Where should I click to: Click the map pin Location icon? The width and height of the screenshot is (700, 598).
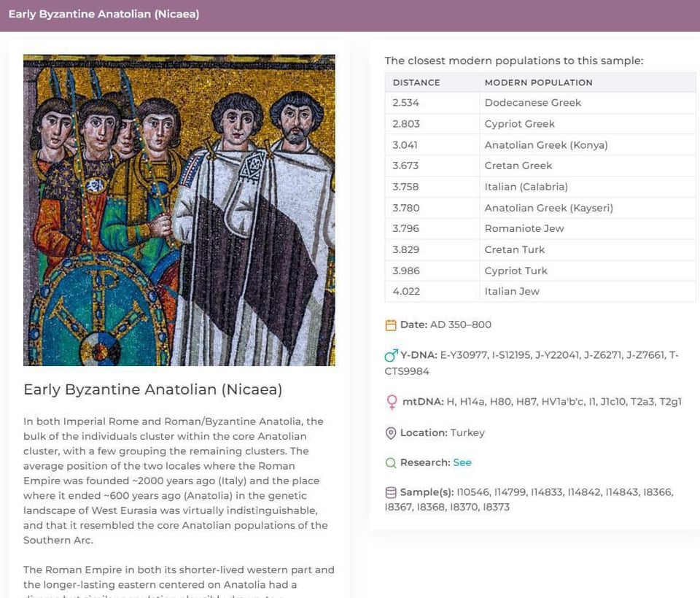(391, 433)
